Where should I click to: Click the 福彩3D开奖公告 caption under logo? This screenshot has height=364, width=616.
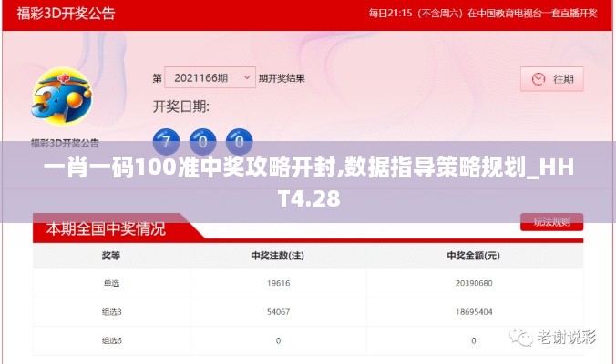[x=65, y=143]
